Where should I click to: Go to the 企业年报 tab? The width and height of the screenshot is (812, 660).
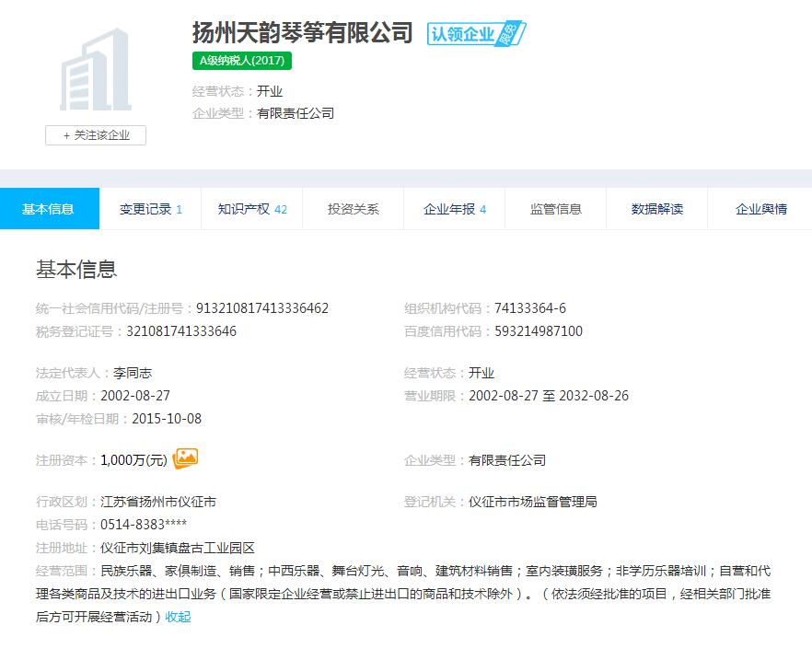454,209
